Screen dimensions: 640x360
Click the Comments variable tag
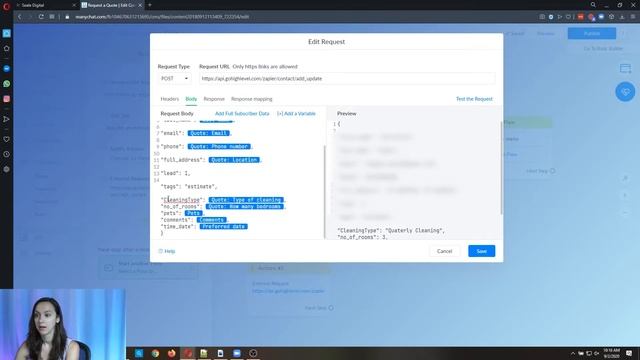(x=211, y=220)
